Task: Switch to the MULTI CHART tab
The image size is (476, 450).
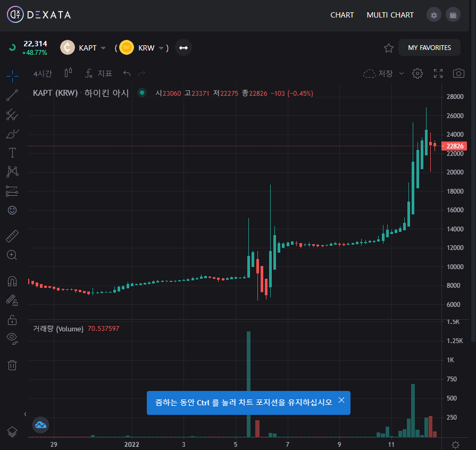Action: pyautogui.click(x=390, y=15)
